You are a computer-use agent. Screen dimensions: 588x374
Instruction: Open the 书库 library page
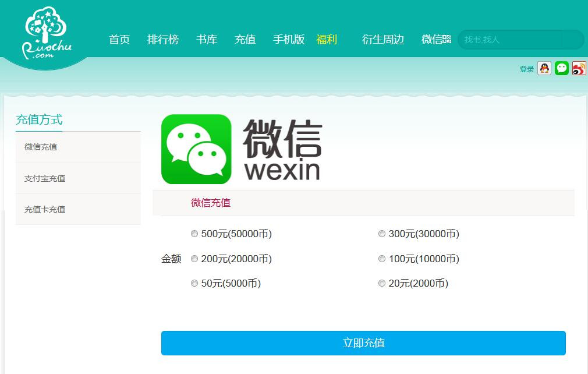[207, 40]
